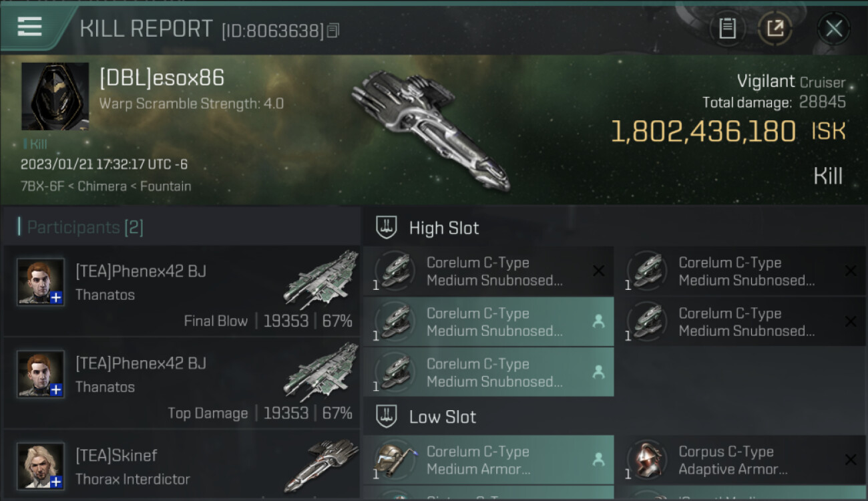Add the Final Blow Phenex42 BJ as contact
The image size is (868, 501).
point(57,298)
